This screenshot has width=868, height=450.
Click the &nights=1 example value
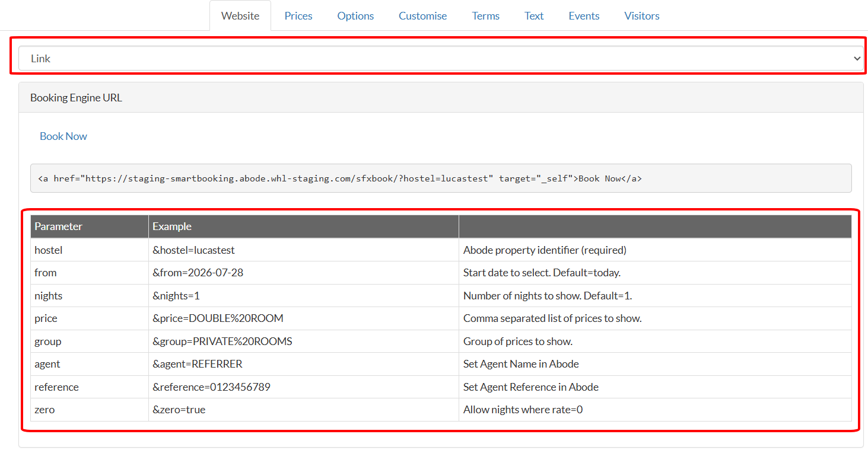click(176, 296)
